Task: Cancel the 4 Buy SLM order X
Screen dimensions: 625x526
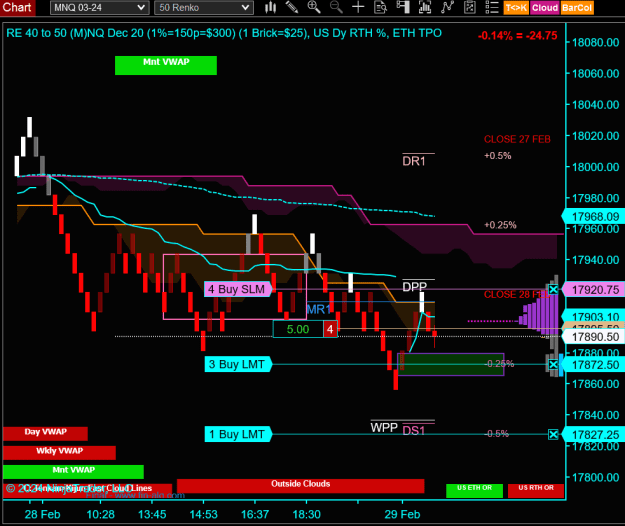Action: point(553,289)
